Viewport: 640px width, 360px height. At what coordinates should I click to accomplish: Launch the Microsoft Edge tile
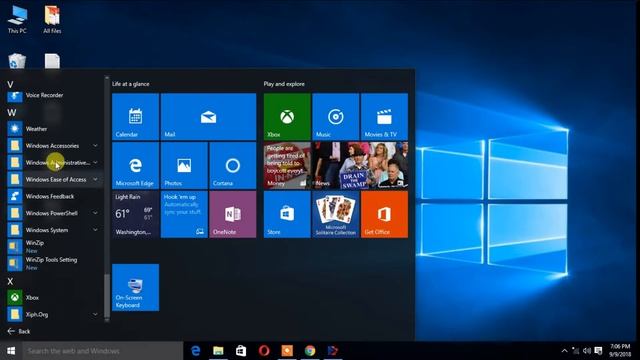click(x=136, y=165)
